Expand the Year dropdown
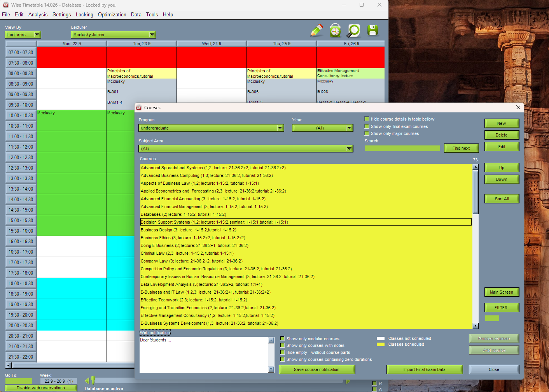This screenshot has width=549, height=392. click(x=349, y=128)
